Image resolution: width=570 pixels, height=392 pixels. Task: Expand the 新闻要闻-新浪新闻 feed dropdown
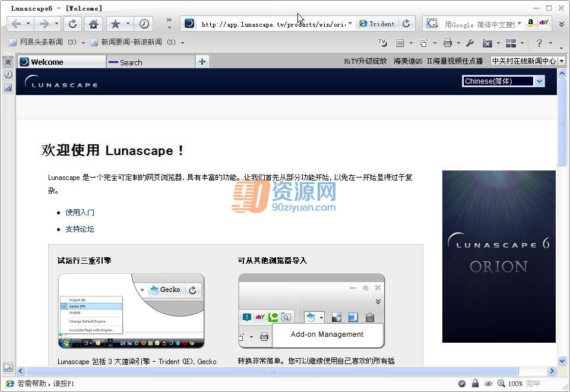pyautogui.click(x=182, y=43)
